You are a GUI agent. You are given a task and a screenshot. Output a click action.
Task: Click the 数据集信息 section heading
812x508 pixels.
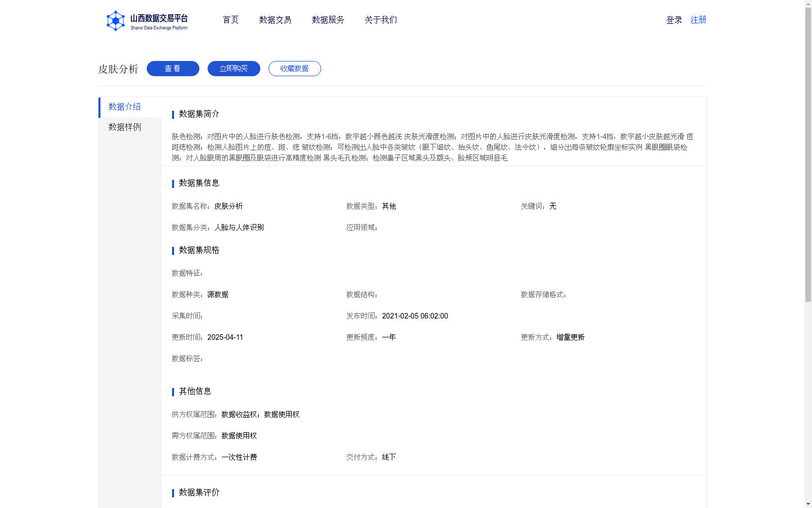tap(199, 183)
